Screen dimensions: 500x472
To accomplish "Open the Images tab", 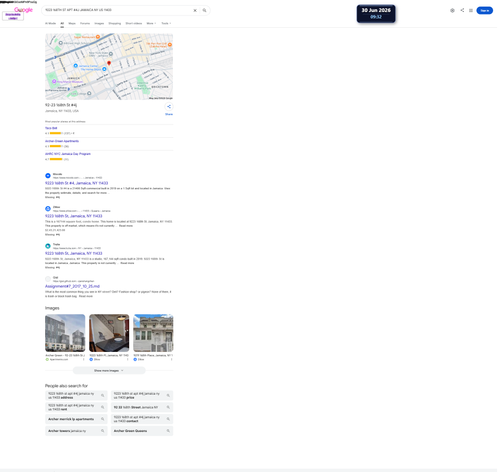I will (100, 24).
